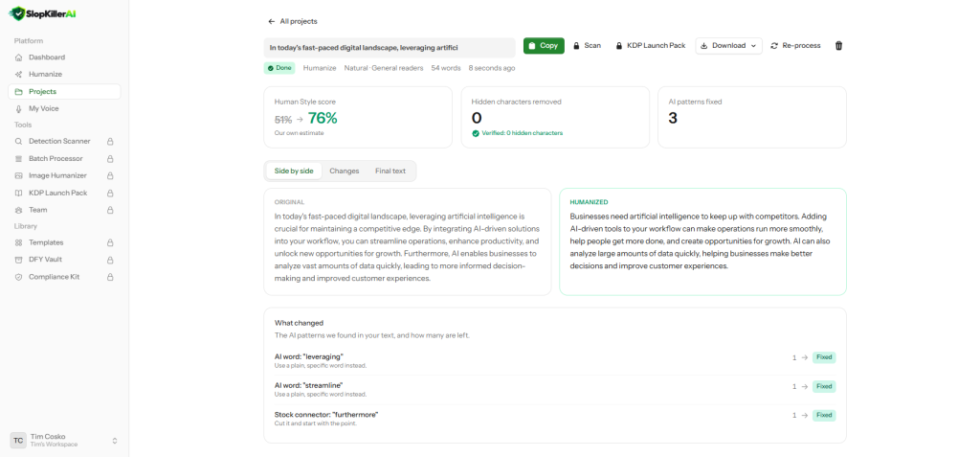
Task: Click Stock connector "furthermore" row
Action: tap(555, 419)
